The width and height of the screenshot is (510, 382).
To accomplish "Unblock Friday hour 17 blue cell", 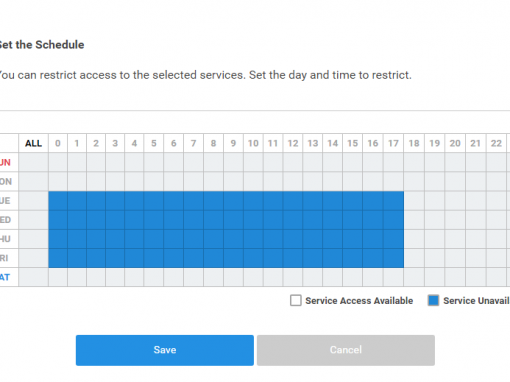I will pos(393,258).
